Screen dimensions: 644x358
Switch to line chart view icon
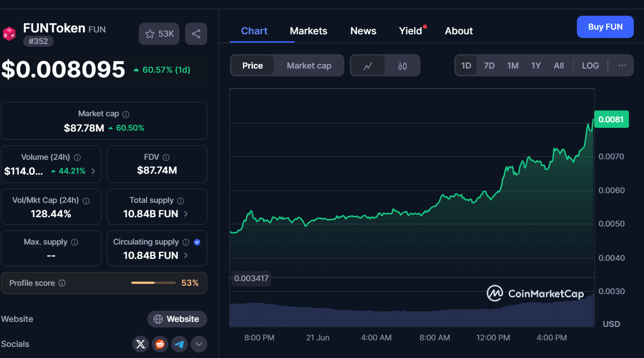pyautogui.click(x=368, y=66)
